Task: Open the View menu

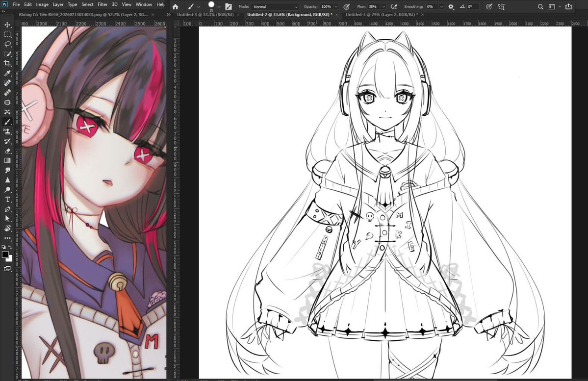Action: click(127, 4)
